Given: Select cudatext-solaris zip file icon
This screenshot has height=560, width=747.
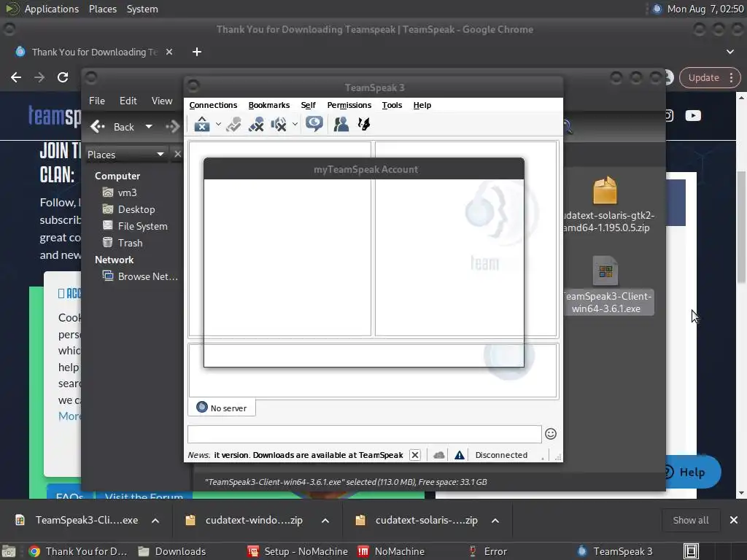Looking at the screenshot, I should coord(605,190).
